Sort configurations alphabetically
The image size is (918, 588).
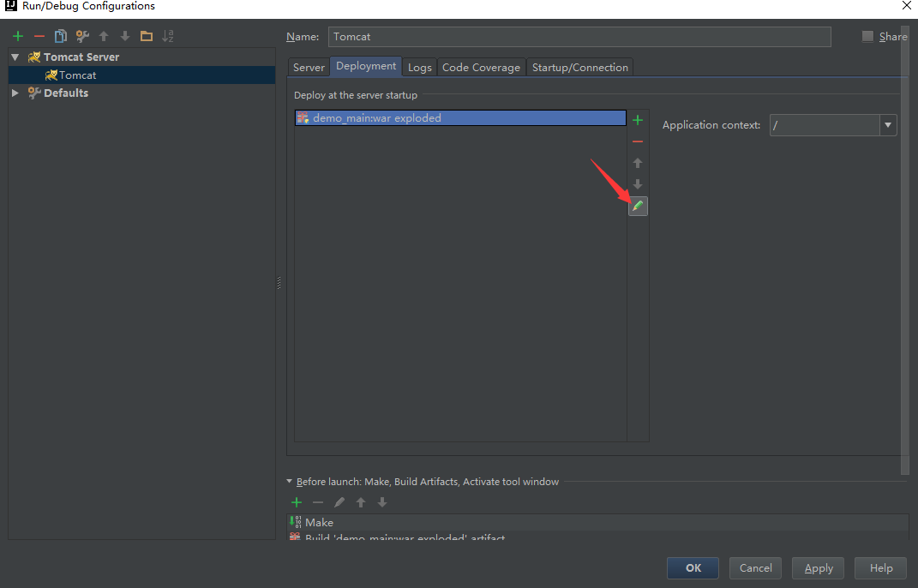168,36
